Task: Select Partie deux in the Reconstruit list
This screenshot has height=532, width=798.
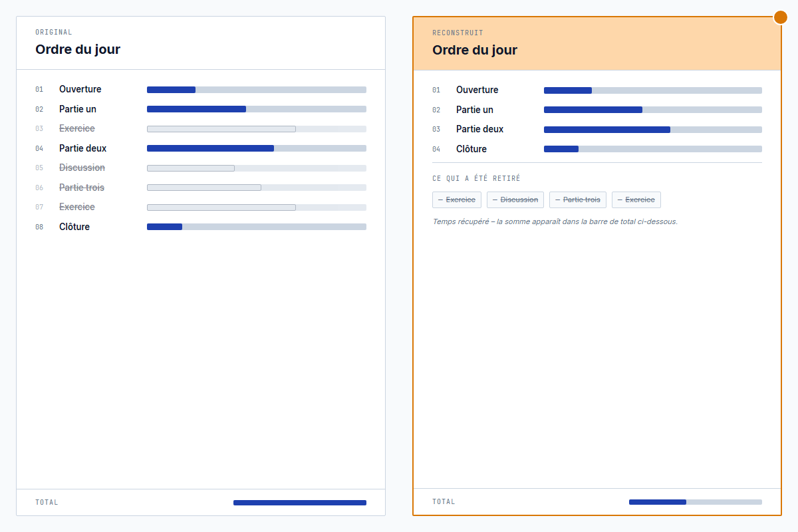Action: (x=479, y=129)
